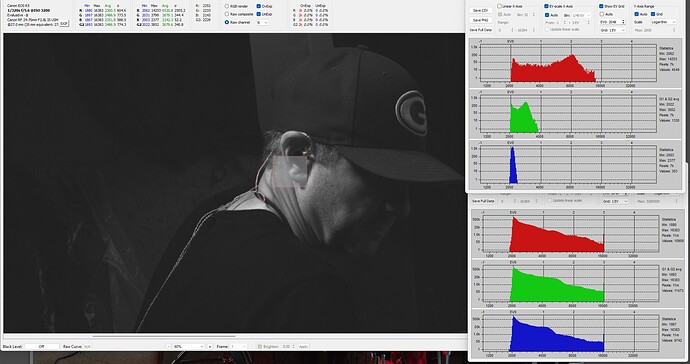Click Save Full Data in upper histogram panel
Image resolution: width=690 pixels, height=364 pixels.
(x=481, y=30)
